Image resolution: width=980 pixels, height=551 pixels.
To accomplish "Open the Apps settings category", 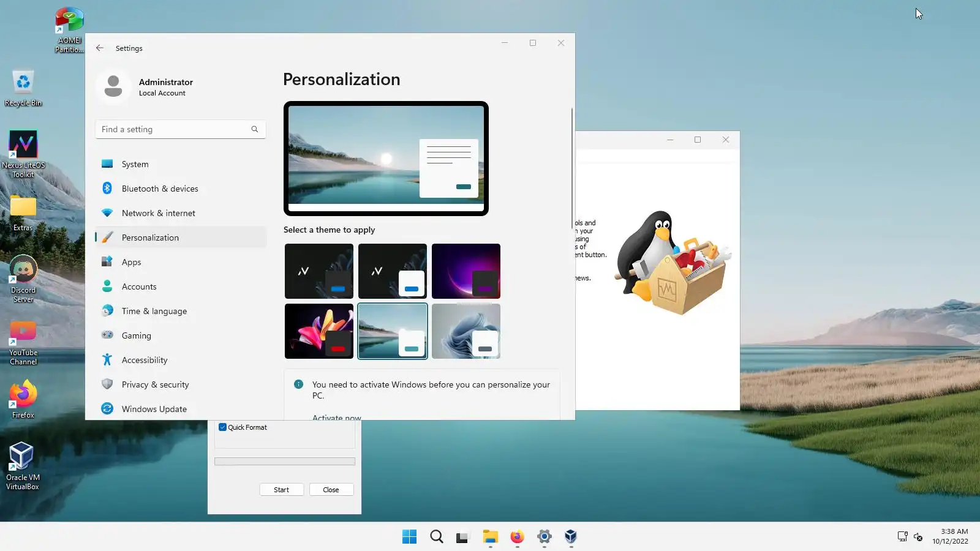I will 181,262.
